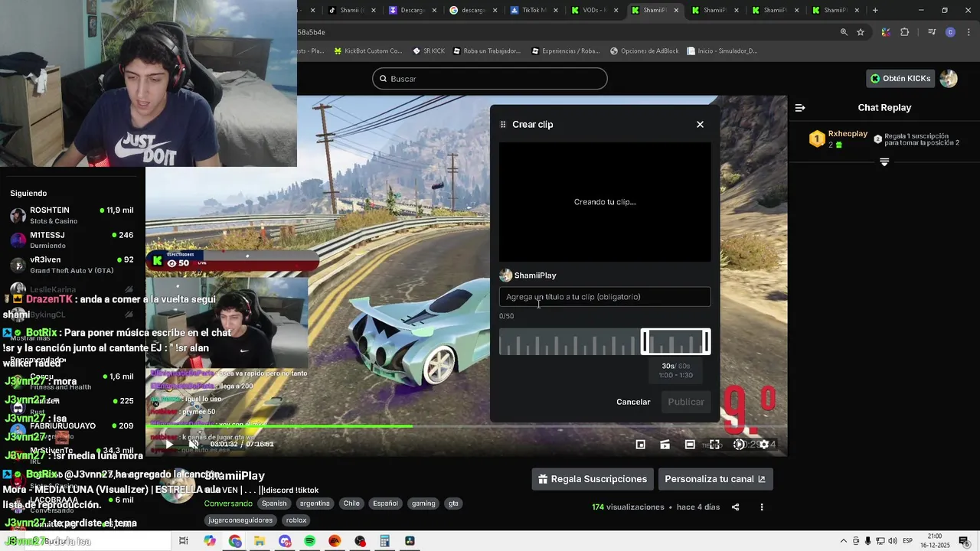Collapse the Chat Replay panel
This screenshot has width=980, height=551.
800,108
